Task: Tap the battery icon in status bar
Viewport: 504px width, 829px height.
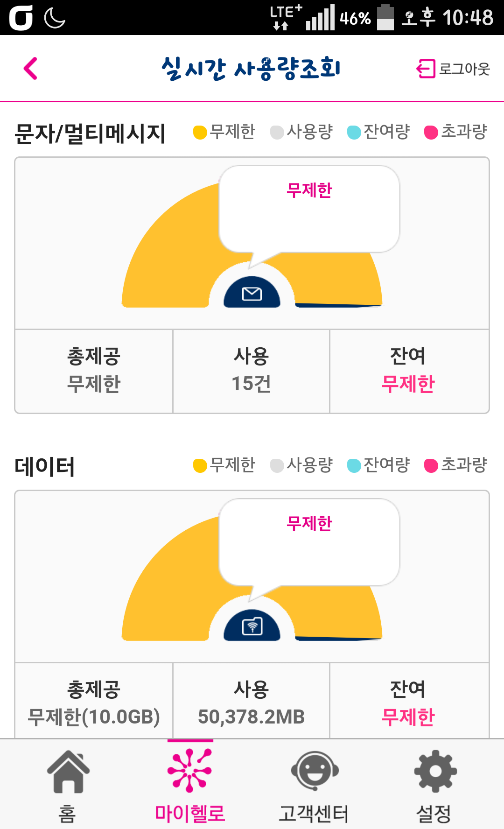Action: [385, 18]
